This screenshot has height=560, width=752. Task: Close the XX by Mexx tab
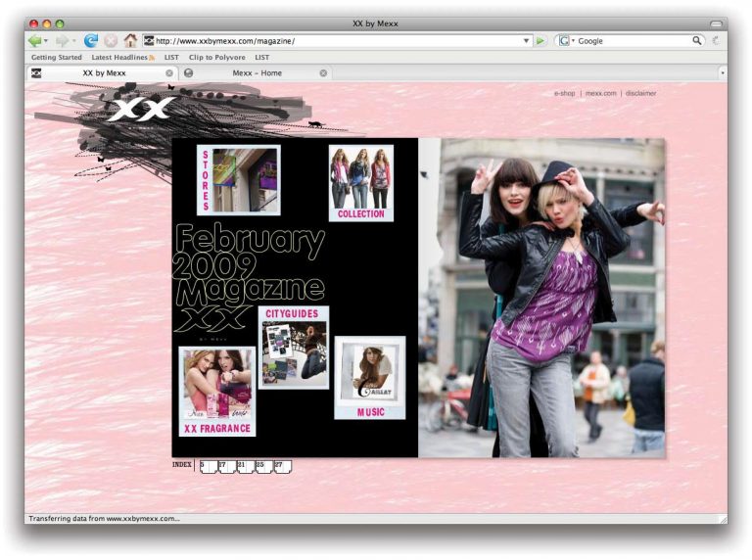[169, 72]
